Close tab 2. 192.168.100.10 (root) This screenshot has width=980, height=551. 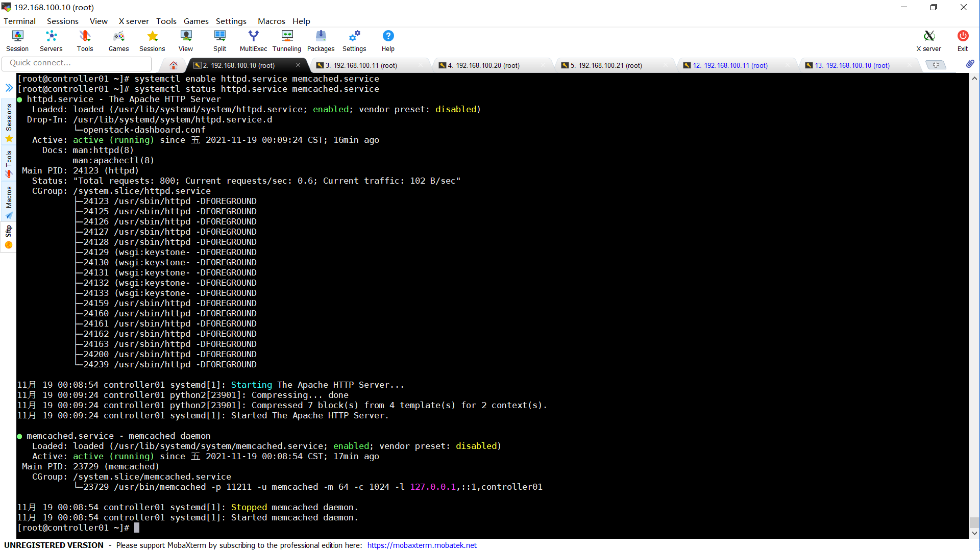298,65
